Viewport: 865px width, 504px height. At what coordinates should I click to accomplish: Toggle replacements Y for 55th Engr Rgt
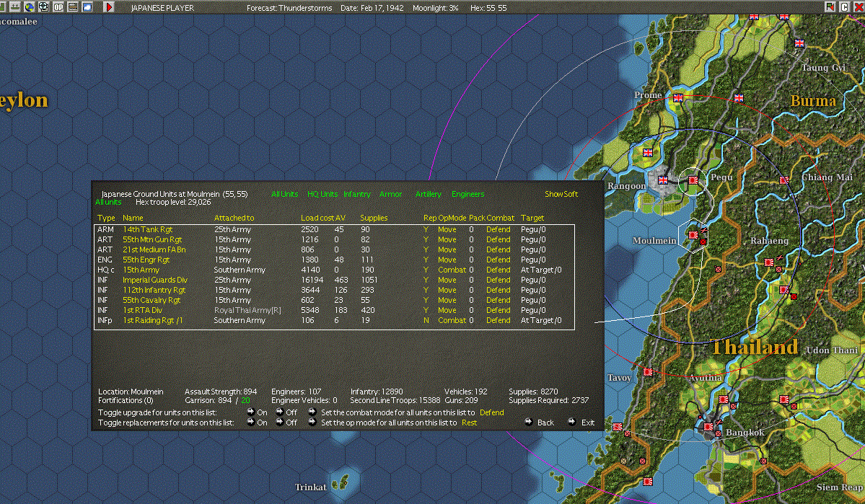point(426,260)
